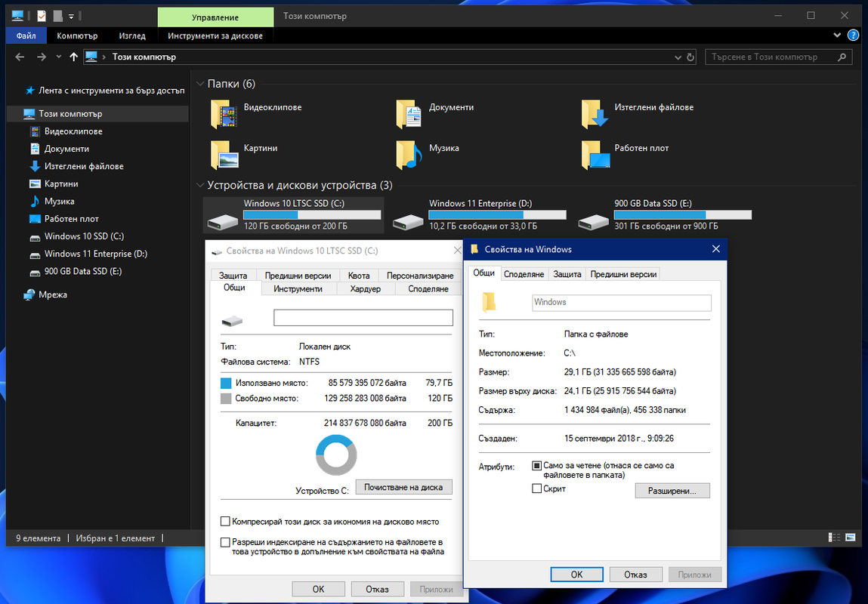Viewport: 868px width, 604px height.
Task: Collapse Устройства и дискови устройства group
Action: tap(200, 185)
